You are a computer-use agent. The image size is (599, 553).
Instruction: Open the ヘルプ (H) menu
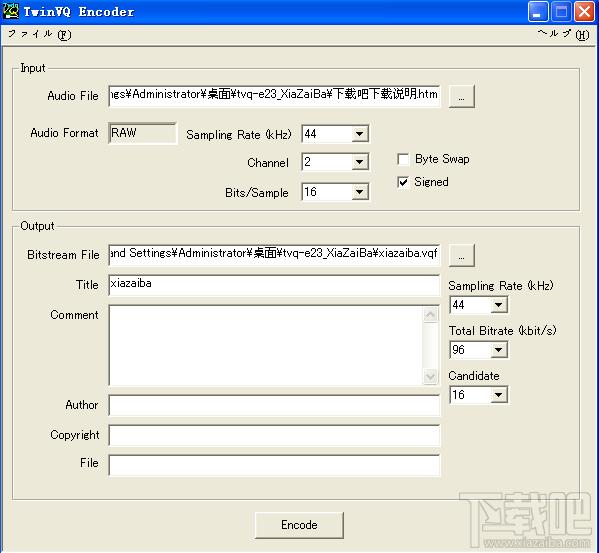click(563, 35)
